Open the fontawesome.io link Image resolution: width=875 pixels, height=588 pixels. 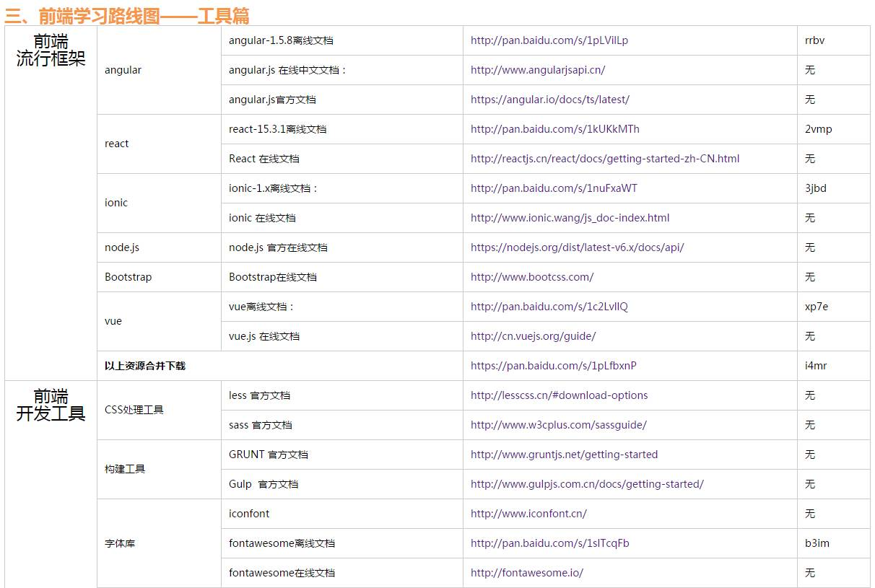527,573
